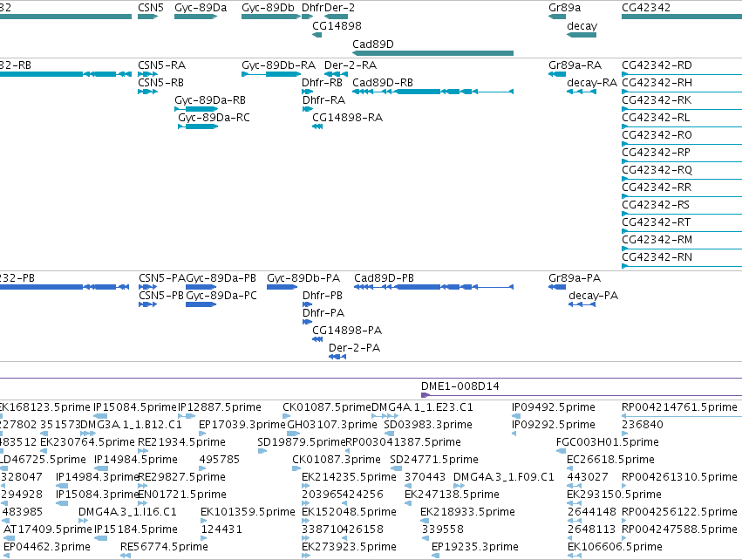Click protein Gyc-89Da-PB
Screen dimensions: 742x560
click(x=221, y=278)
